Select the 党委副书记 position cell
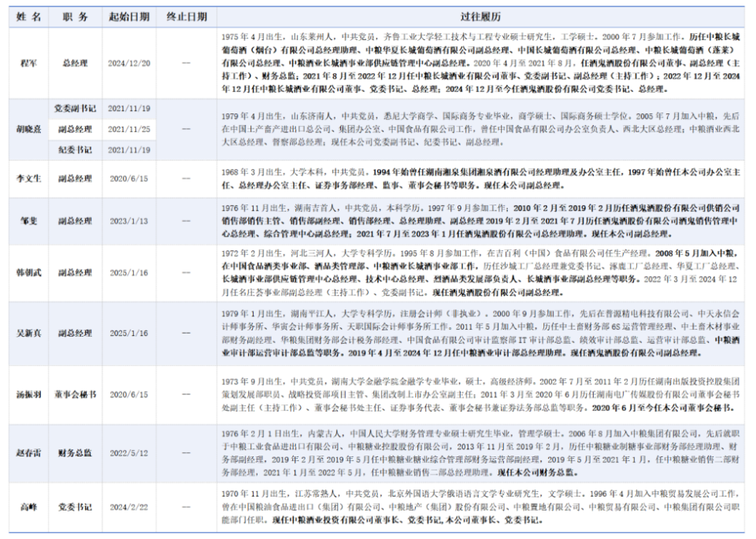This screenshot has width=756, height=539. (x=76, y=109)
